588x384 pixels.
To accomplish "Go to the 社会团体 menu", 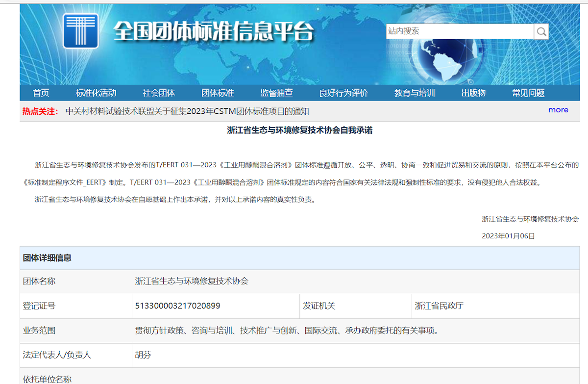I will pyautogui.click(x=159, y=93).
